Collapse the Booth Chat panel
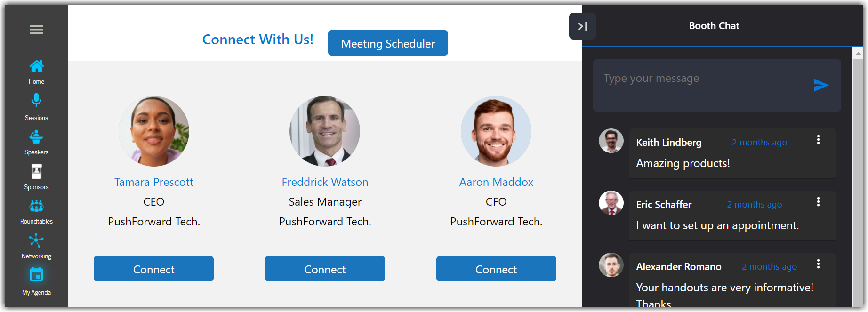This screenshot has height=312, width=868. click(582, 26)
